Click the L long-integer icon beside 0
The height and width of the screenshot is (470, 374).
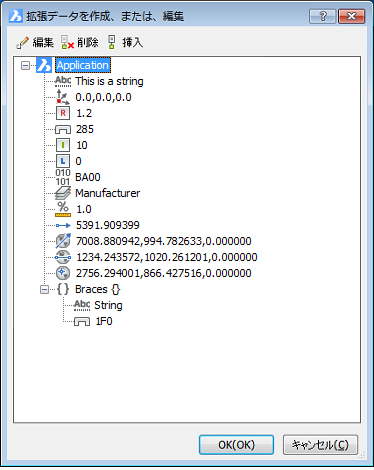(x=63, y=161)
